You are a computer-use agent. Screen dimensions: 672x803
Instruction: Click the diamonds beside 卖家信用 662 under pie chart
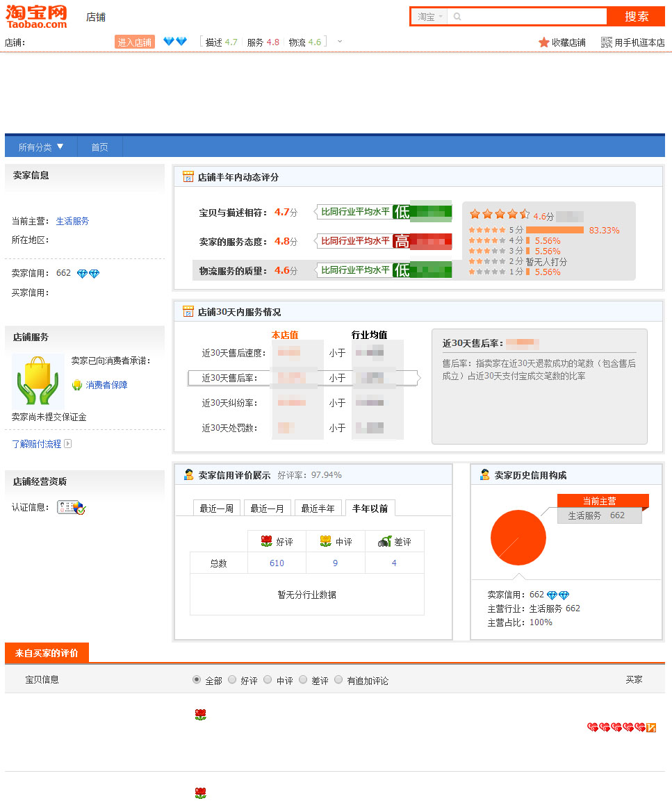coord(558,595)
